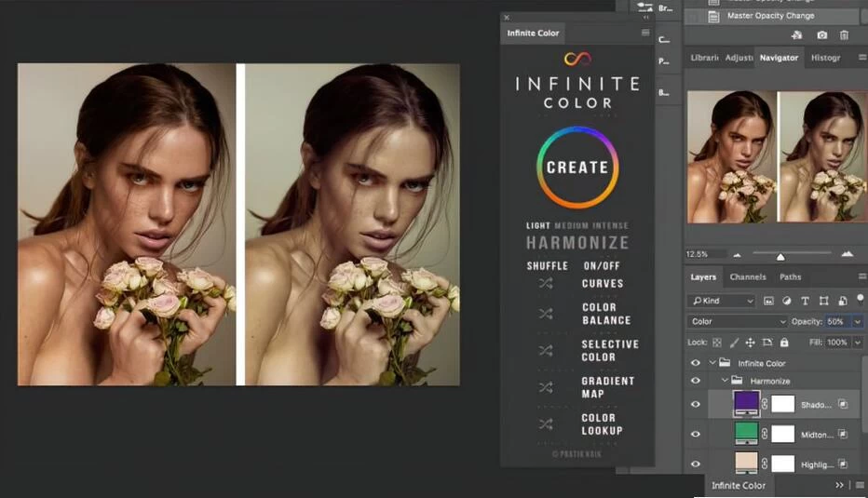868x498 pixels.
Task: Collapse the Harmonize group folder
Action: pyautogui.click(x=725, y=381)
